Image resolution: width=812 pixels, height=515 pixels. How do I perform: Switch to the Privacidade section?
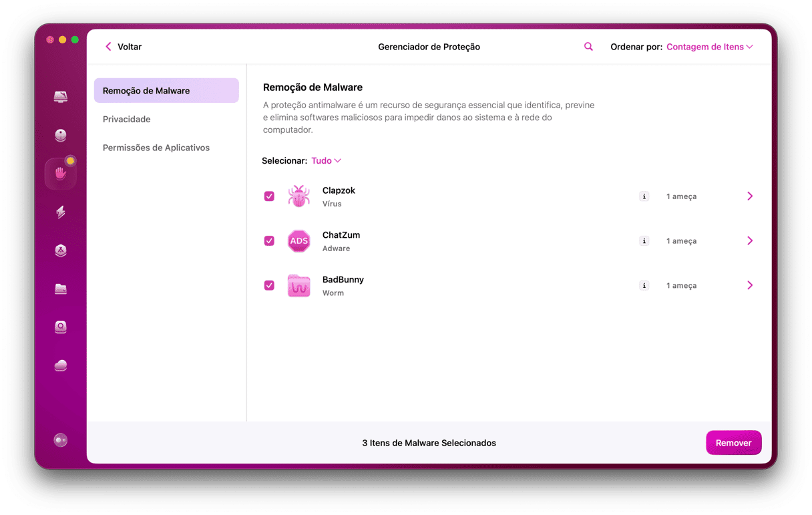point(127,120)
